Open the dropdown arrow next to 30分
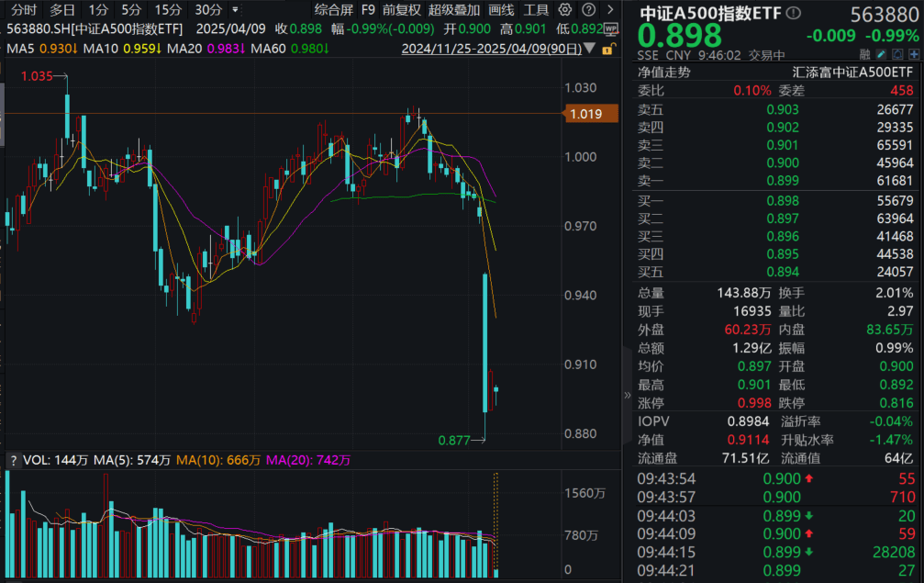Image resolution: width=924 pixels, height=583 pixels. (x=235, y=10)
